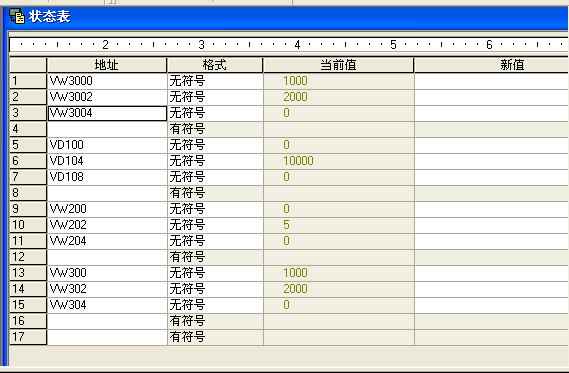569x373 pixels.
Task: Select the VW304 address cell
Action: tap(107, 304)
